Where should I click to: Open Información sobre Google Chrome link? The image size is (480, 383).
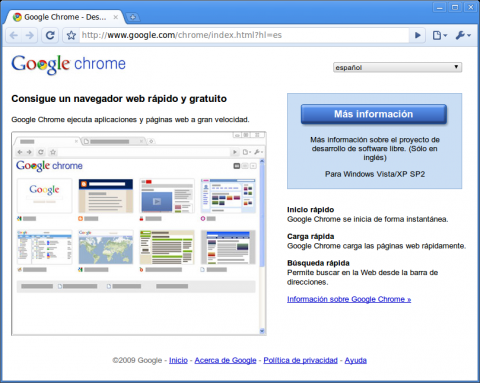(349, 299)
